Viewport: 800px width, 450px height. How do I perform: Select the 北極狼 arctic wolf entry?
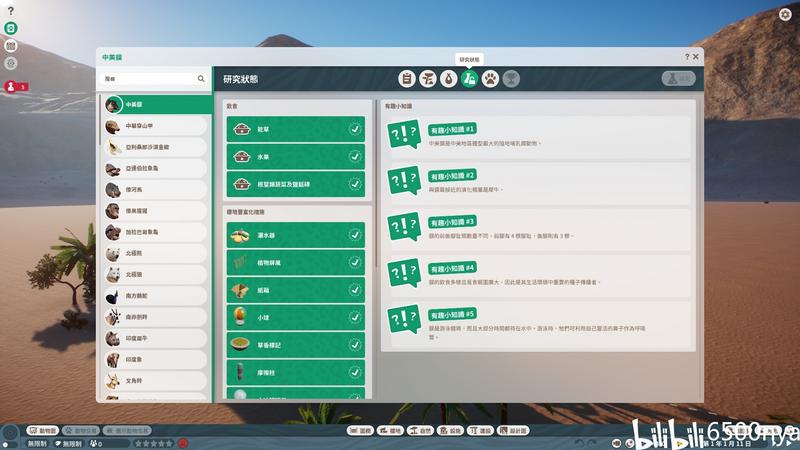155,274
